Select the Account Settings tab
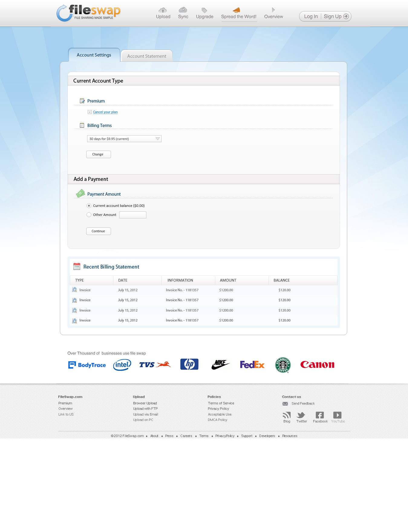Screen dimensions: 408x532 [94, 55]
